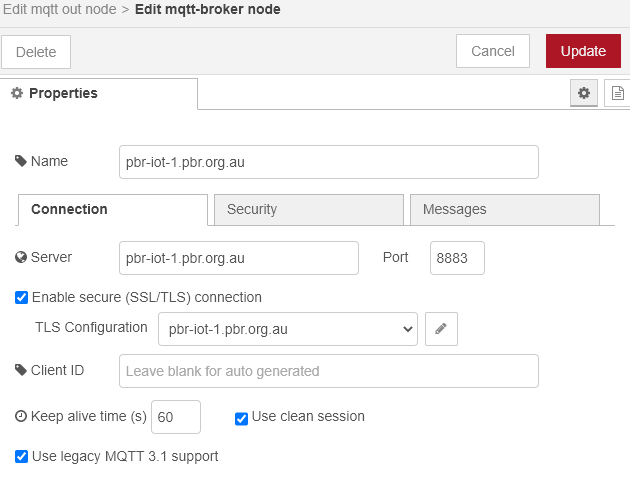Click the Delete button
The width and height of the screenshot is (630, 485).
tap(36, 52)
